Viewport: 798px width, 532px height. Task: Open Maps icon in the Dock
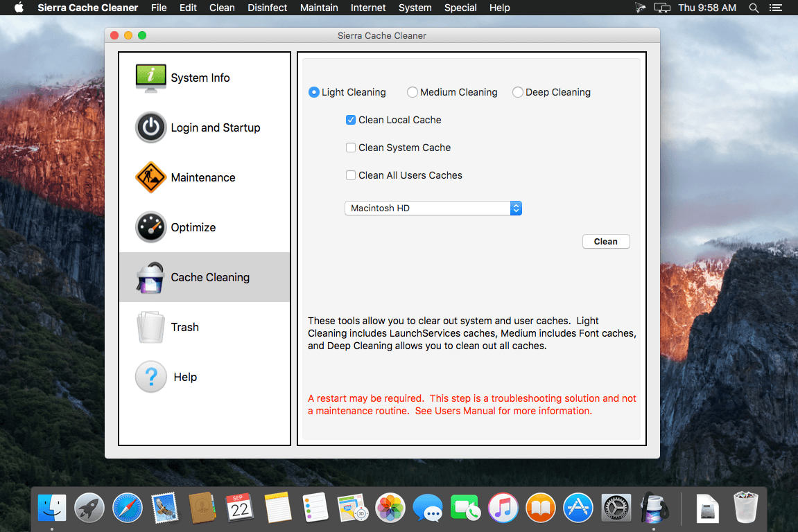pos(353,508)
